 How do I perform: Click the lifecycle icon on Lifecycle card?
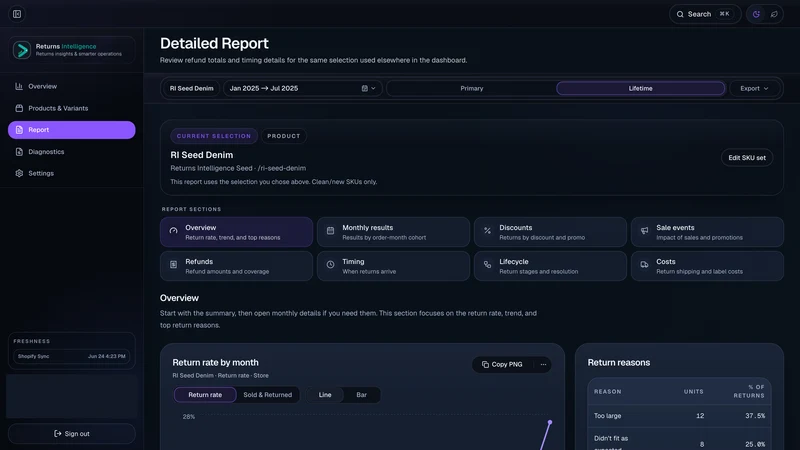(487, 265)
